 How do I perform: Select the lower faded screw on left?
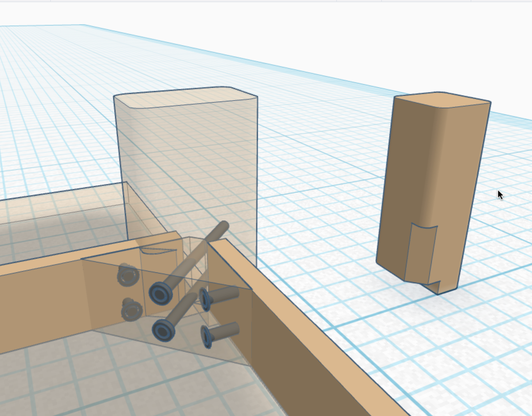[132, 310]
